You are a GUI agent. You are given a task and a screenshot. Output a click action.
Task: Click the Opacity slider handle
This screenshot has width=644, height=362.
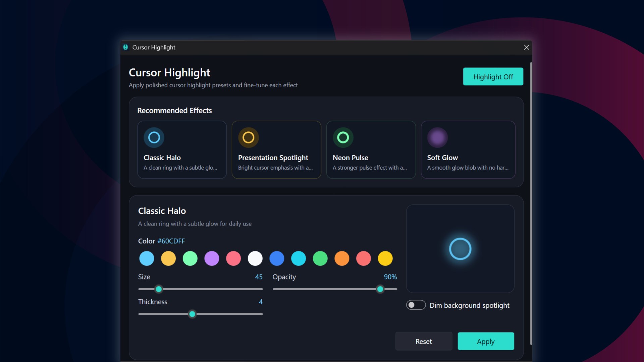380,289
